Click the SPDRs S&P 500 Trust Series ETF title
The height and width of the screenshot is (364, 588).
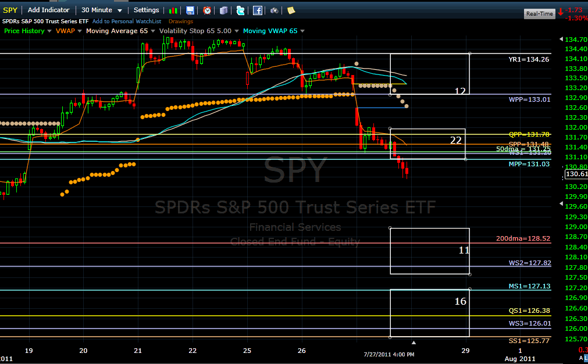(x=45, y=22)
